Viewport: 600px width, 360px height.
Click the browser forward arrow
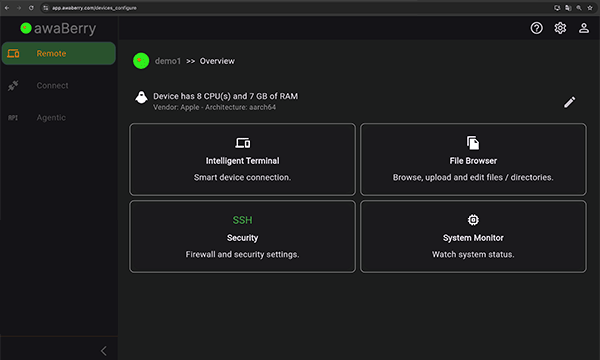[19, 8]
